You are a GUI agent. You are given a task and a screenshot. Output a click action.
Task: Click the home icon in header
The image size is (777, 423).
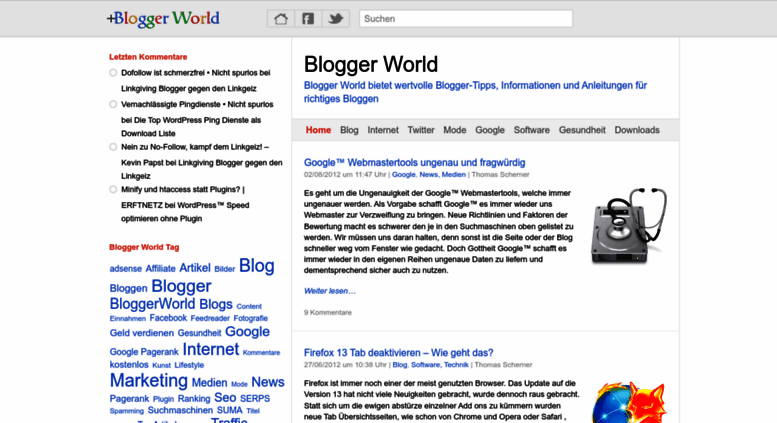(281, 19)
